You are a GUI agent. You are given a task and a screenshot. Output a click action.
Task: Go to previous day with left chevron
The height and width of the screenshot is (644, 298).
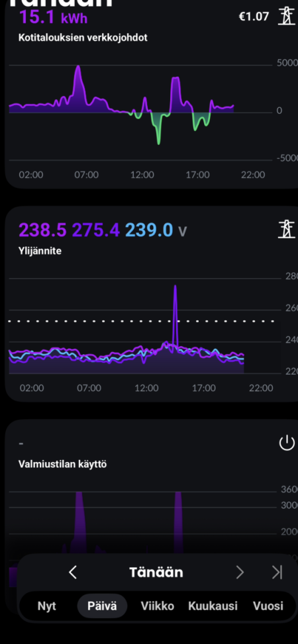click(73, 572)
